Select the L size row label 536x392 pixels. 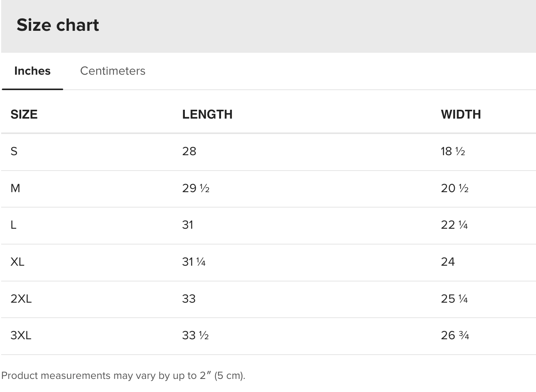pos(13,225)
